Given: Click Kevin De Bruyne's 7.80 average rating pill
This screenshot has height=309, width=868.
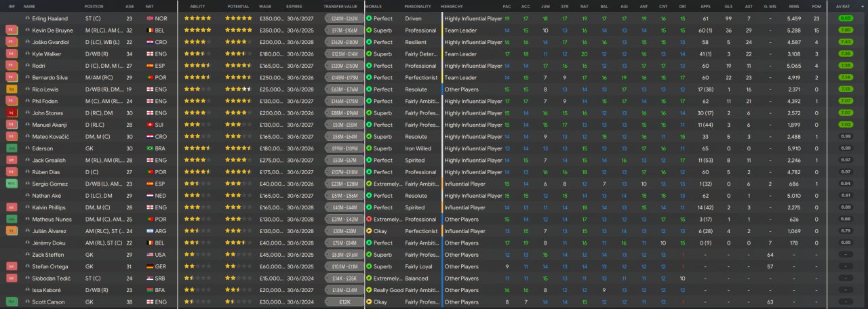Looking at the screenshot, I should (845, 30).
